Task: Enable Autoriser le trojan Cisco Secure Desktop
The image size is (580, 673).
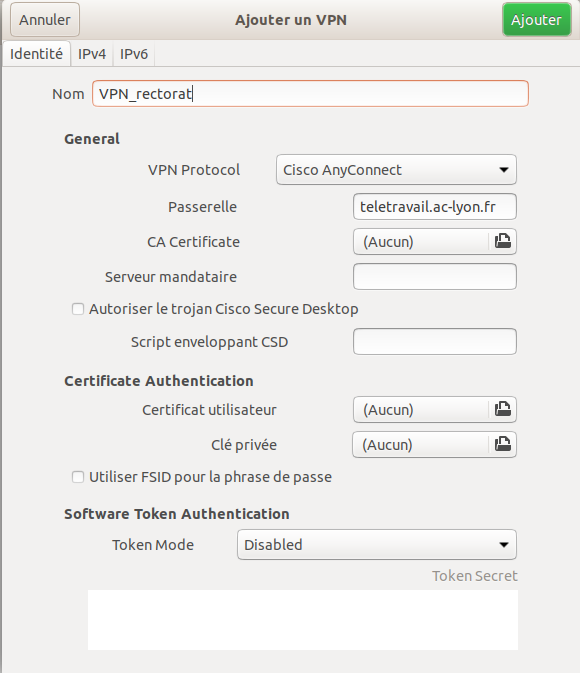Action: coord(78,309)
